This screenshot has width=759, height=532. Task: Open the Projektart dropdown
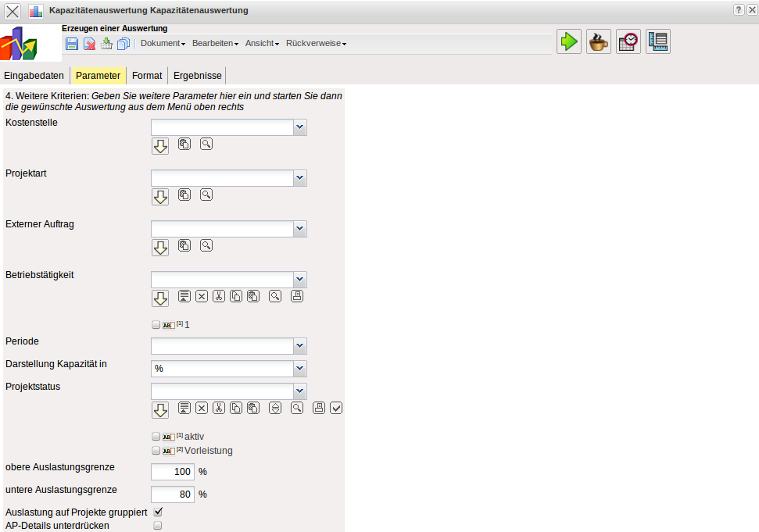(x=300, y=178)
